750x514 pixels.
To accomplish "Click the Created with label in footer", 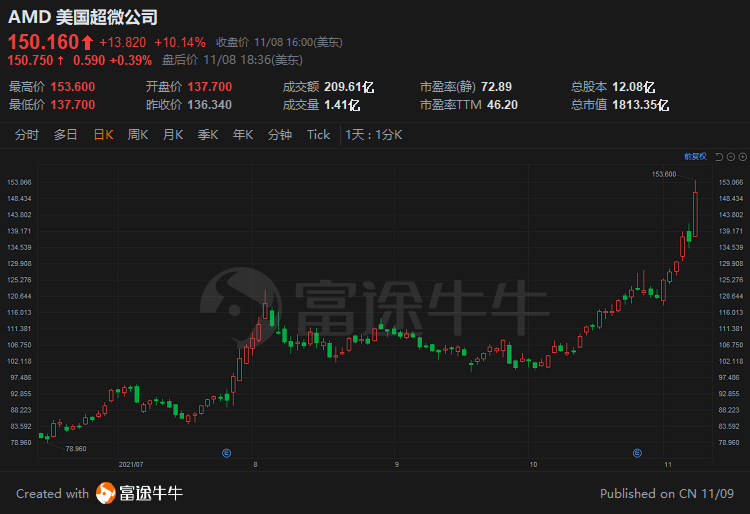I will (53, 493).
